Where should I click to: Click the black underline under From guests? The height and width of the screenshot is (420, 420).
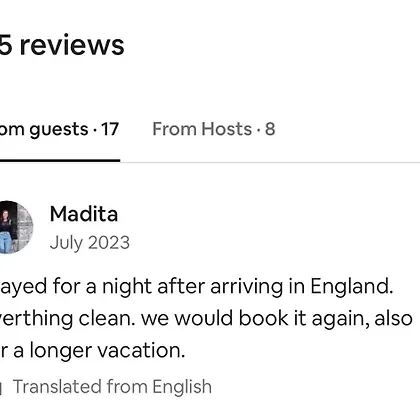[x=60, y=161]
